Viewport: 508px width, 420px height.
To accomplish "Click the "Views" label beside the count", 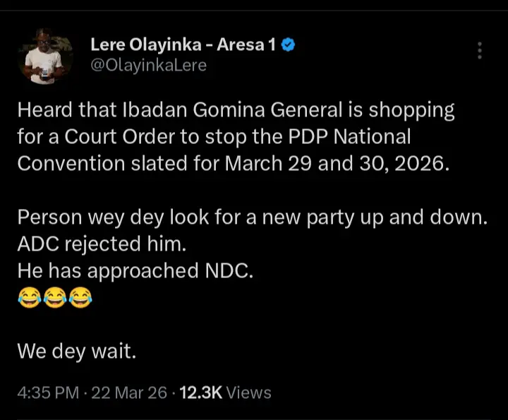I will pyautogui.click(x=247, y=392).
